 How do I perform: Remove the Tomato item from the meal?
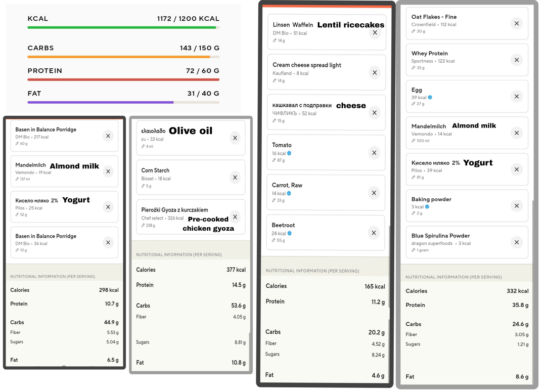pos(374,153)
